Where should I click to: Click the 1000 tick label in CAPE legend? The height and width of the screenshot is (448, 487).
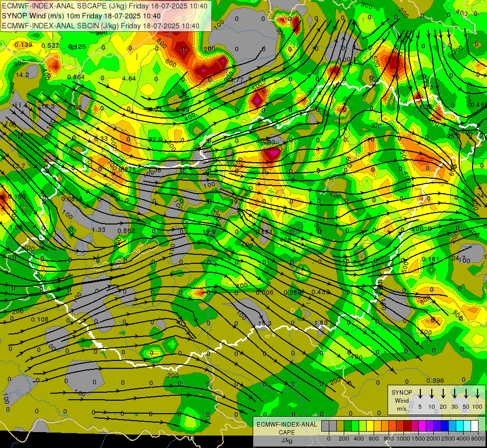point(403,439)
